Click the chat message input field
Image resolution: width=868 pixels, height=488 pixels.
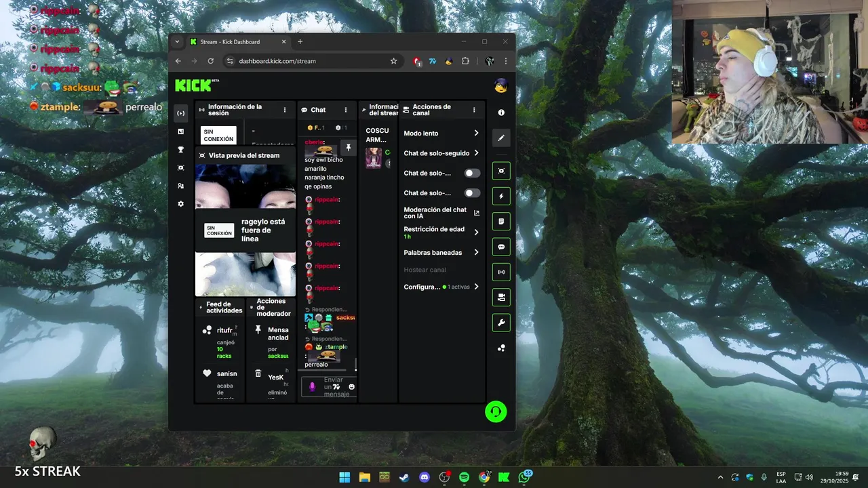[329, 387]
